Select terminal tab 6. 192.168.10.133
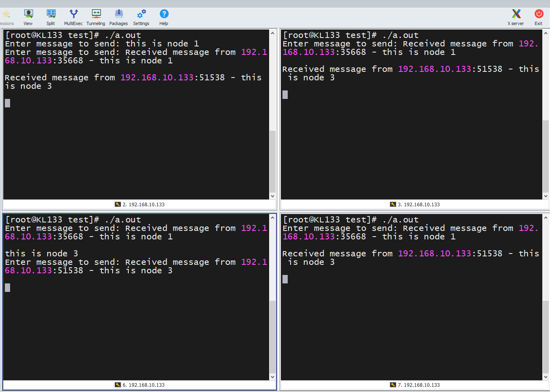The height and width of the screenshot is (392, 550). (x=140, y=385)
